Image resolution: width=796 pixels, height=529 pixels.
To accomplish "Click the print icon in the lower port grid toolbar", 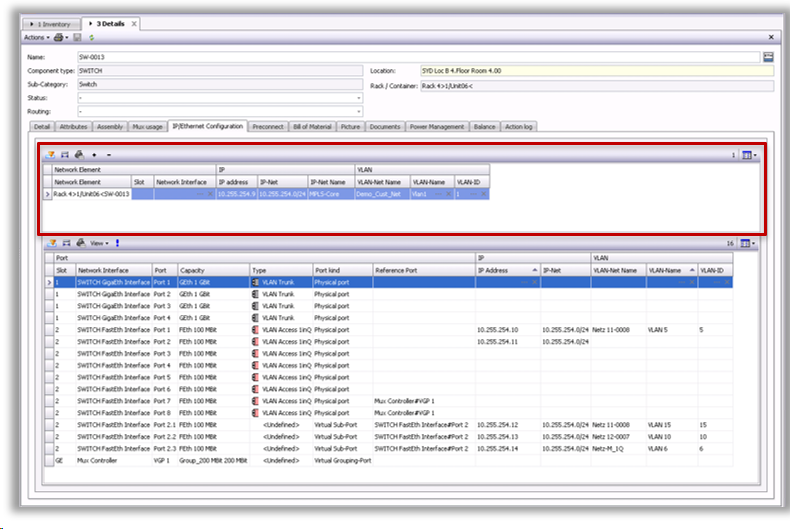I will pos(81,243).
